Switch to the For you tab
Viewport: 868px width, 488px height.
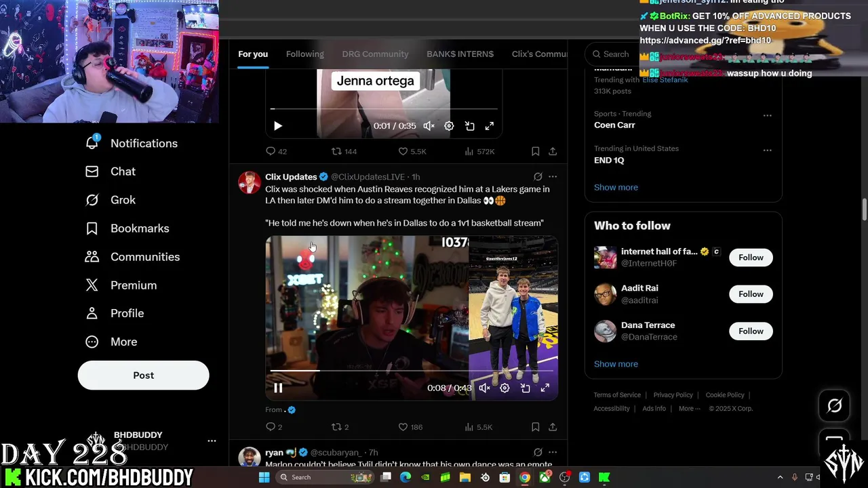253,54
